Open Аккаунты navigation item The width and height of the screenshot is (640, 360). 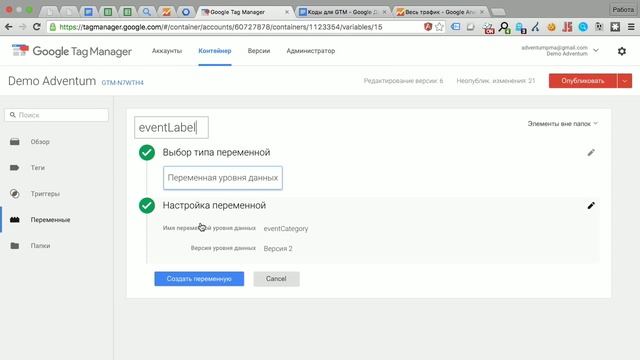tap(167, 51)
